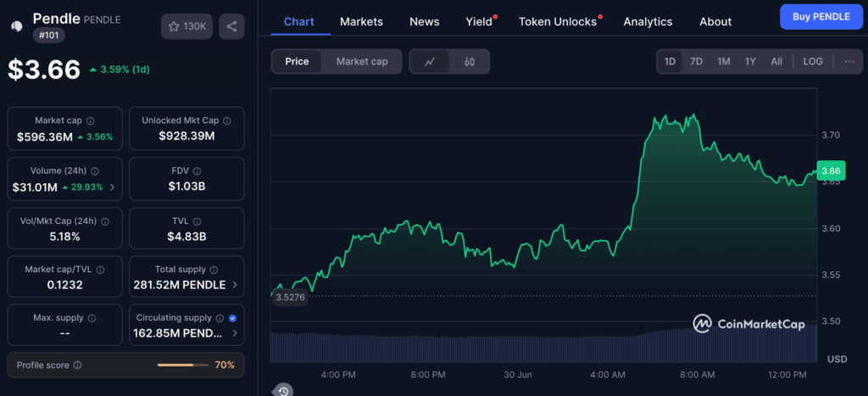Click the 3.66 current price label on chart
This screenshot has height=396, width=868.
(x=831, y=170)
